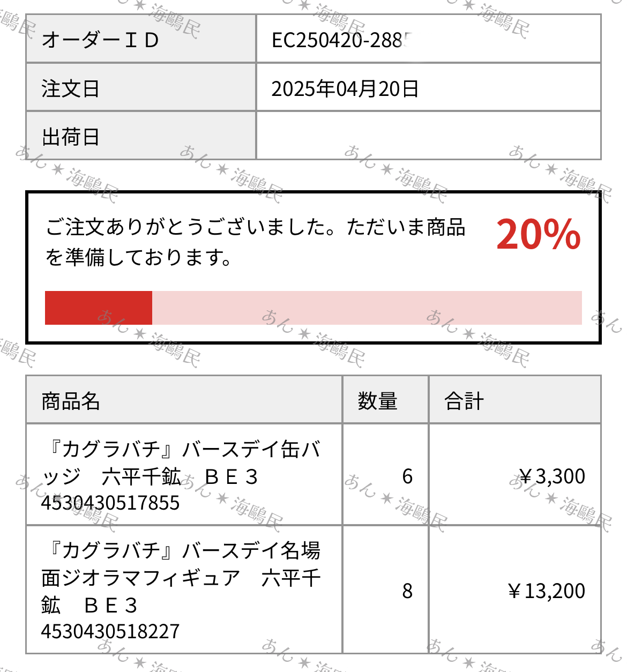The height and width of the screenshot is (672, 627).
Task: Click product code 4530430518227
Action: (110, 631)
